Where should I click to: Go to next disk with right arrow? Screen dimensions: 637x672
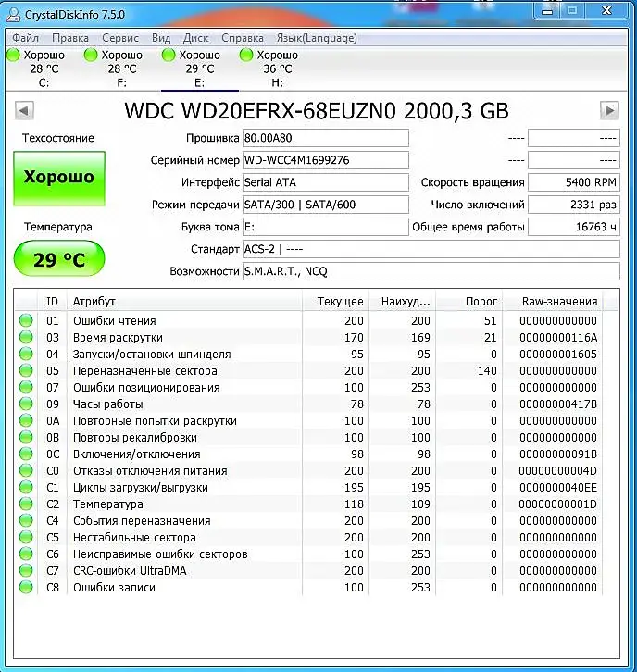pyautogui.click(x=609, y=111)
